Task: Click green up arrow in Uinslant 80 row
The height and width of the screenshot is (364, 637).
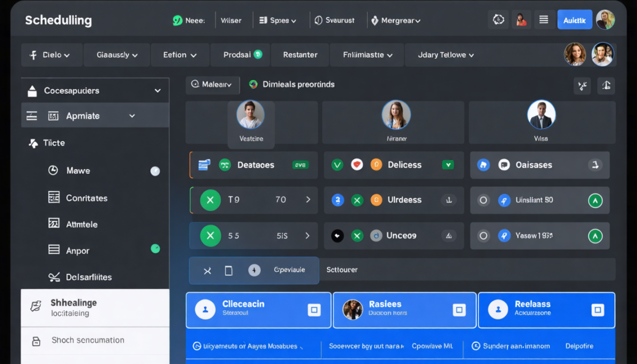Action: coord(596,201)
